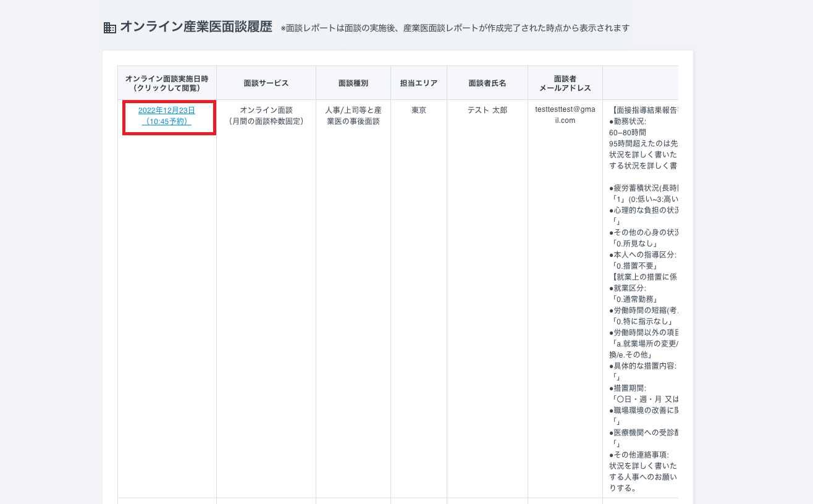Click the オンライン面談実施日時 column header
This screenshot has width=813, height=504.
[x=167, y=82]
